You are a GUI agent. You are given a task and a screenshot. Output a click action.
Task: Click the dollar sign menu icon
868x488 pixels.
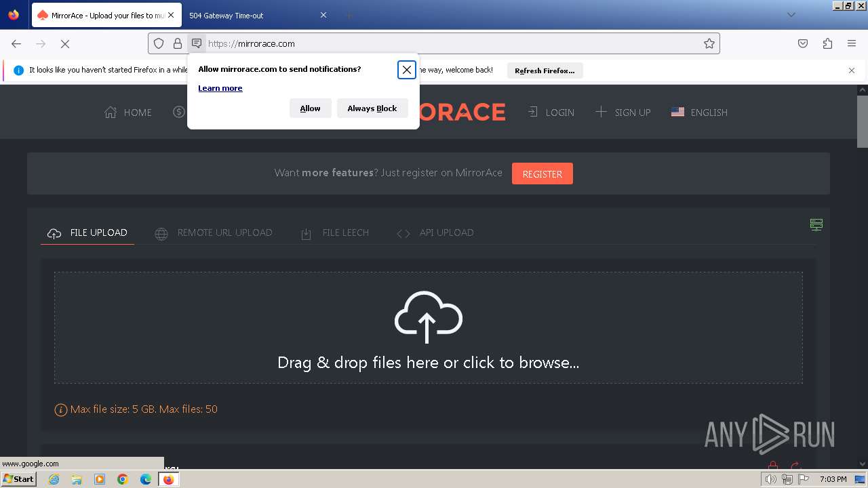pos(178,112)
